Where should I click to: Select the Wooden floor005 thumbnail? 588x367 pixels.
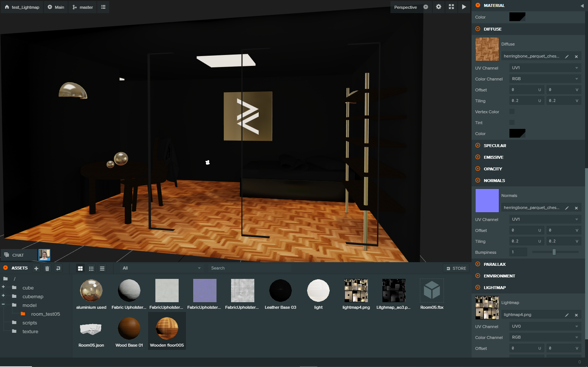(x=167, y=328)
